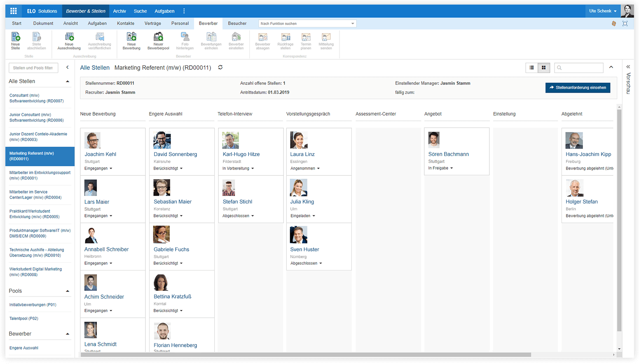Open Nach Funktion suchen dropdown
The width and height of the screenshot is (639, 364).
click(x=353, y=23)
